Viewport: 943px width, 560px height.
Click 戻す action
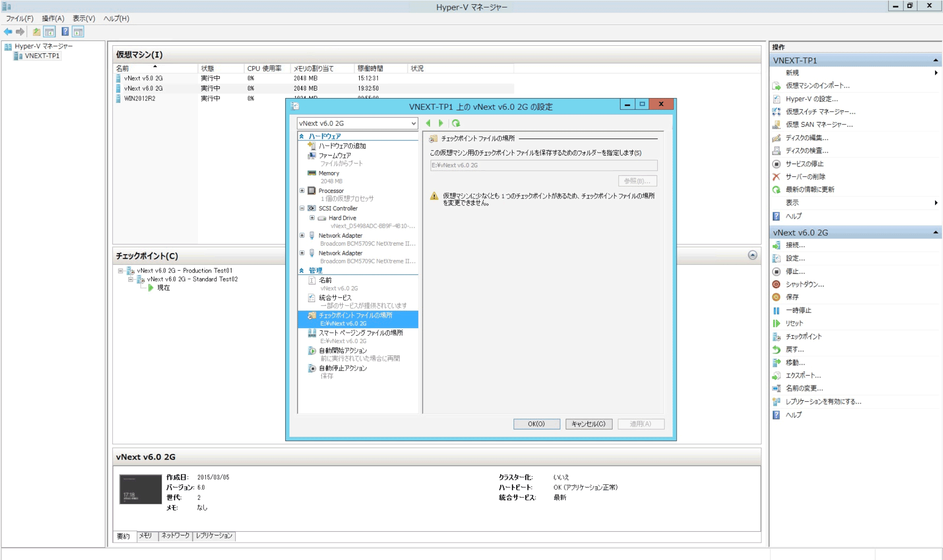click(x=794, y=349)
